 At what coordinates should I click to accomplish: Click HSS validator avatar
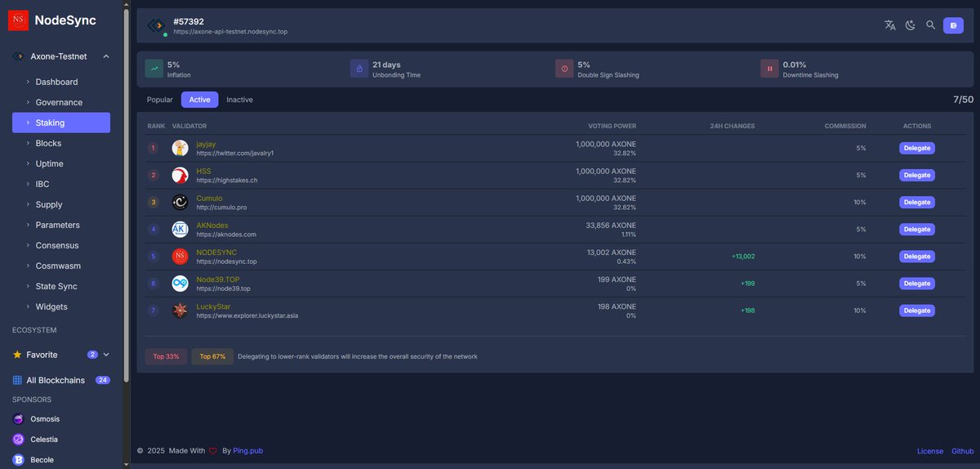[180, 175]
